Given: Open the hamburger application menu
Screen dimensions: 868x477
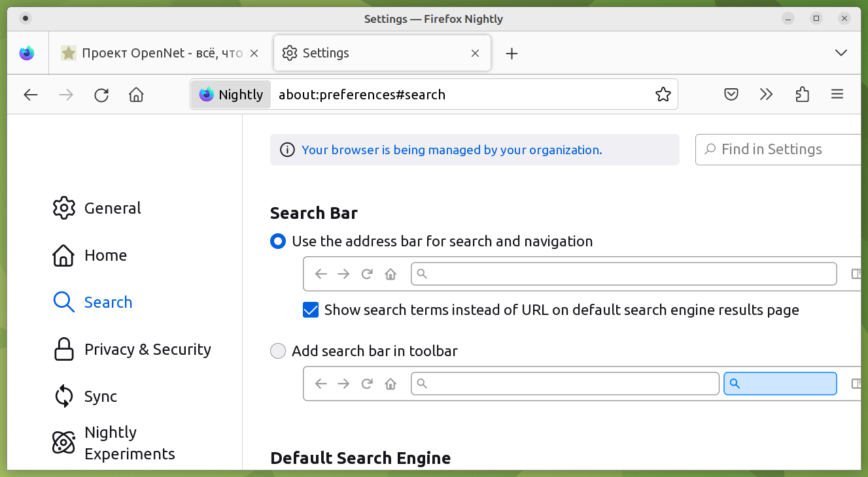Looking at the screenshot, I should 837,95.
